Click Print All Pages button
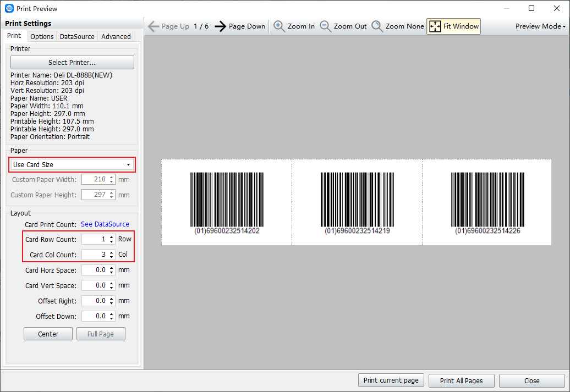This screenshot has height=392, width=570. click(461, 380)
